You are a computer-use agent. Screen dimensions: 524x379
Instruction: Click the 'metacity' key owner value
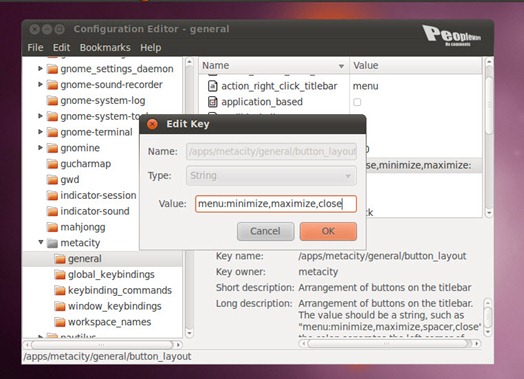click(318, 272)
